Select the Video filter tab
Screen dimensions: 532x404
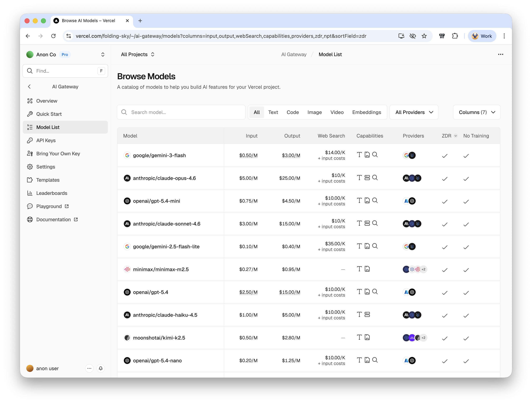point(337,112)
